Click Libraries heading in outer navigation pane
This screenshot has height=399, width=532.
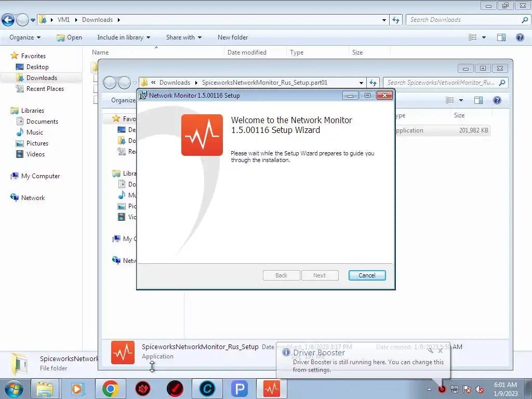point(33,111)
